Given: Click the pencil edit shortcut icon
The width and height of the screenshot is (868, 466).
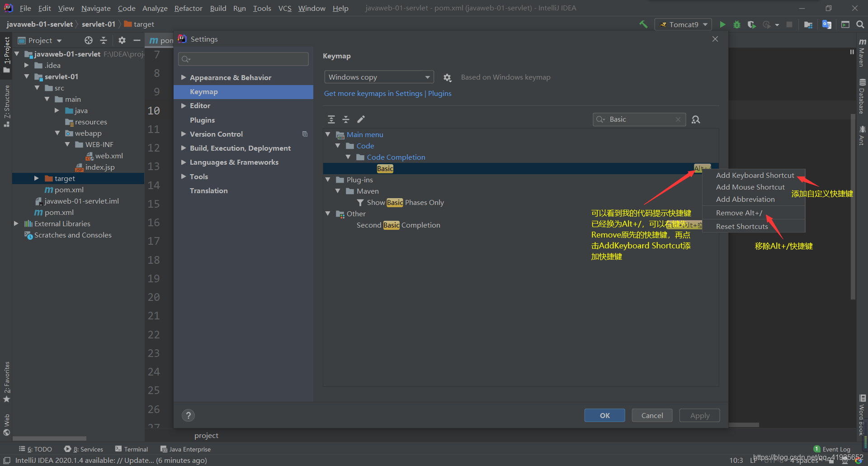Looking at the screenshot, I should [361, 119].
